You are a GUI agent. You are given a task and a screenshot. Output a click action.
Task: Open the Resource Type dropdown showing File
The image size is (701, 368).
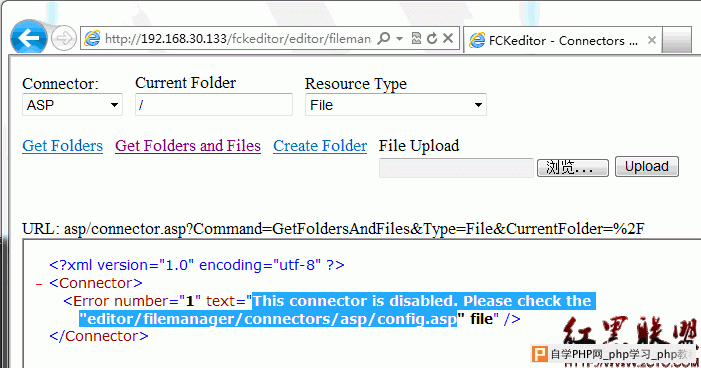pyautogui.click(x=396, y=105)
